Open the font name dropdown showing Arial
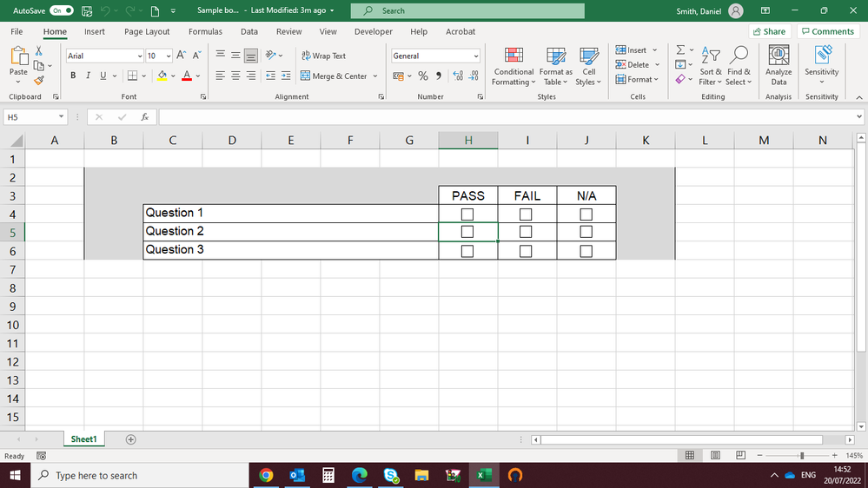This screenshot has height=488, width=868. click(140, 56)
